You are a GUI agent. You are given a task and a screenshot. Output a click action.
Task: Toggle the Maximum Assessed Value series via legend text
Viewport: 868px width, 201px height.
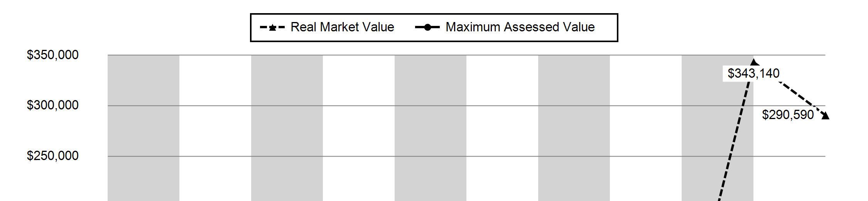tap(520, 27)
